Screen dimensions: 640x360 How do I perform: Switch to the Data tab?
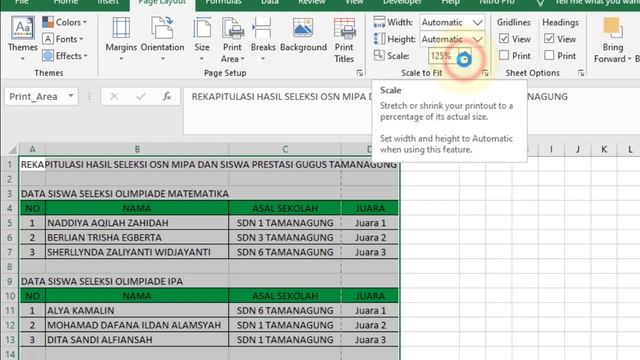coord(270,2)
